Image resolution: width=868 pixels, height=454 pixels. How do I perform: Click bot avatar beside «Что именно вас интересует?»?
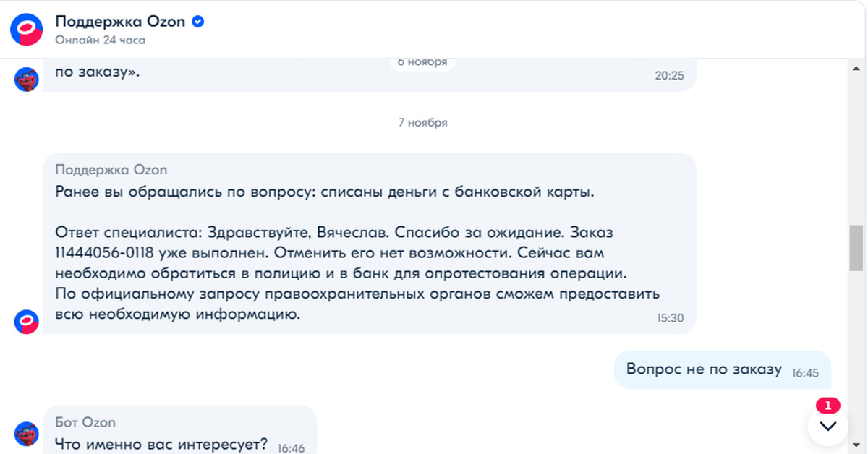tap(27, 434)
